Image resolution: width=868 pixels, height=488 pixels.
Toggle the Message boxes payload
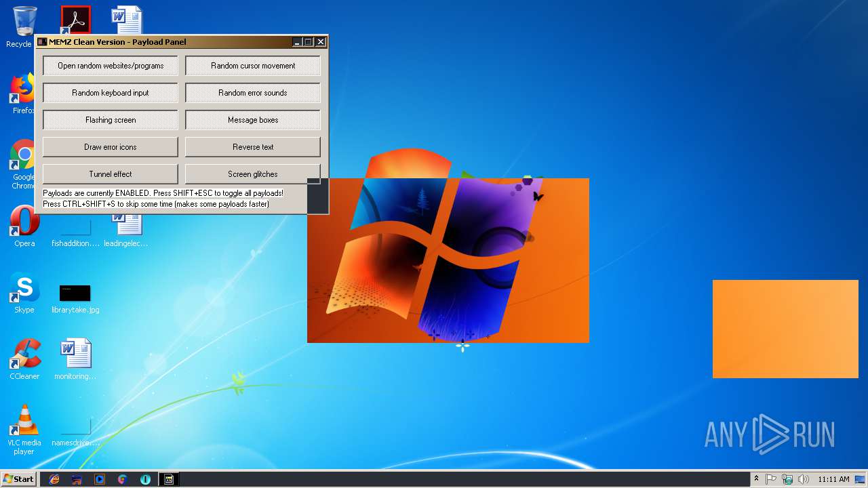tap(253, 120)
